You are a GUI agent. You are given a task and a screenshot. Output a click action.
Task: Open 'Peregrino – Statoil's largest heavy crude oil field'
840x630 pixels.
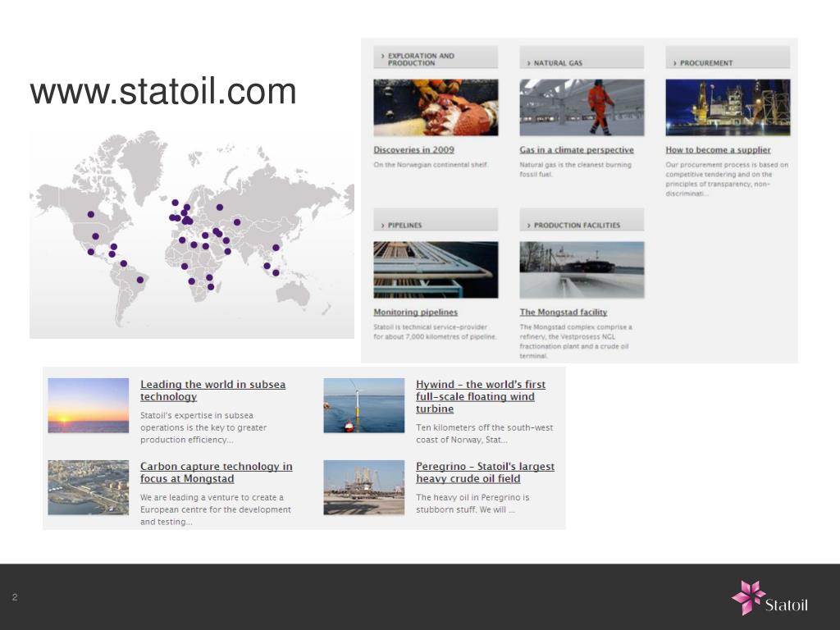tap(486, 472)
